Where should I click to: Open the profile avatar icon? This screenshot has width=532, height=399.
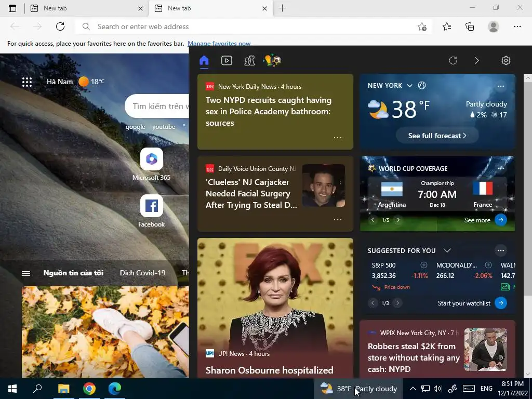coord(494,26)
